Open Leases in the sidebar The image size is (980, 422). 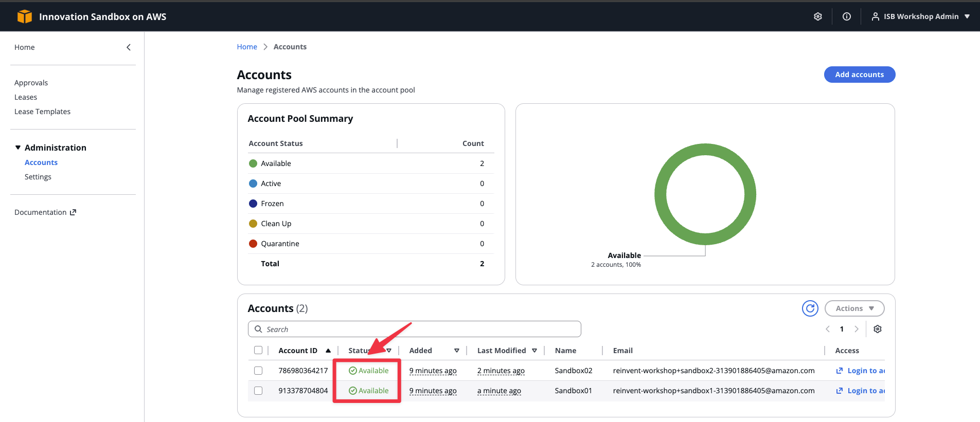(26, 97)
